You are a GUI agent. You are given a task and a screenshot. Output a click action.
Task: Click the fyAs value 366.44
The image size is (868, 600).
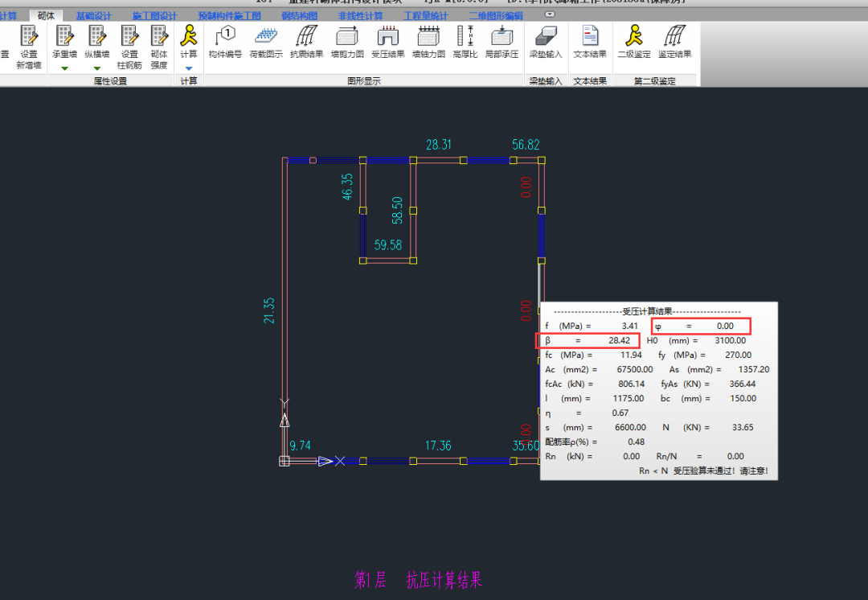coord(743,384)
